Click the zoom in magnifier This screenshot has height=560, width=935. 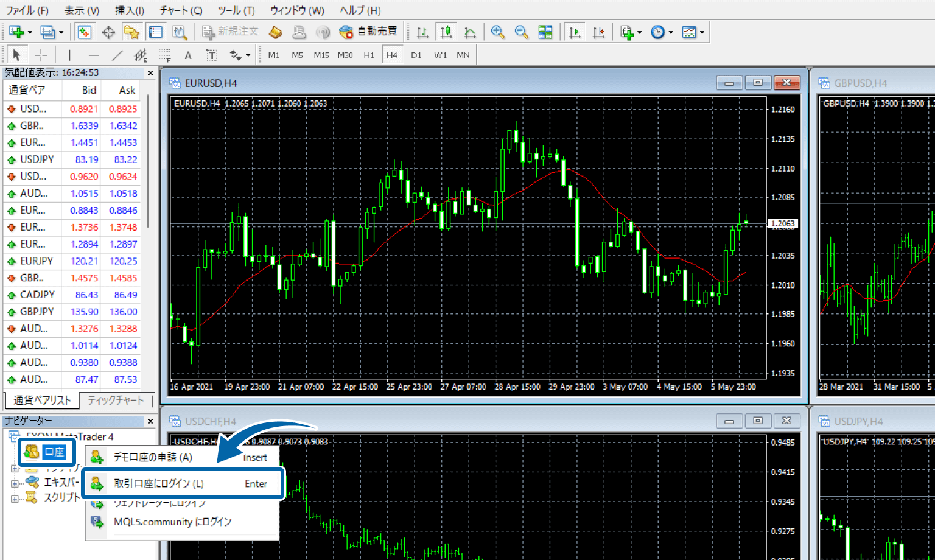coord(498,32)
